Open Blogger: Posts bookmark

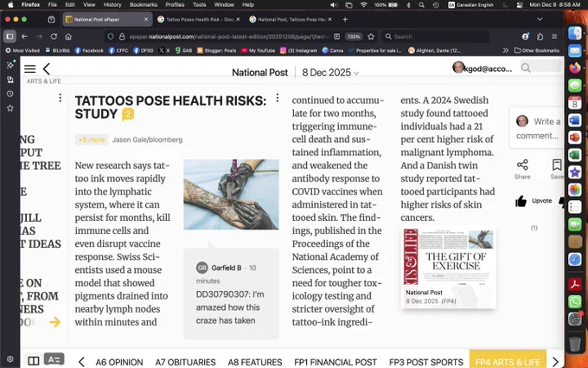[x=216, y=50]
